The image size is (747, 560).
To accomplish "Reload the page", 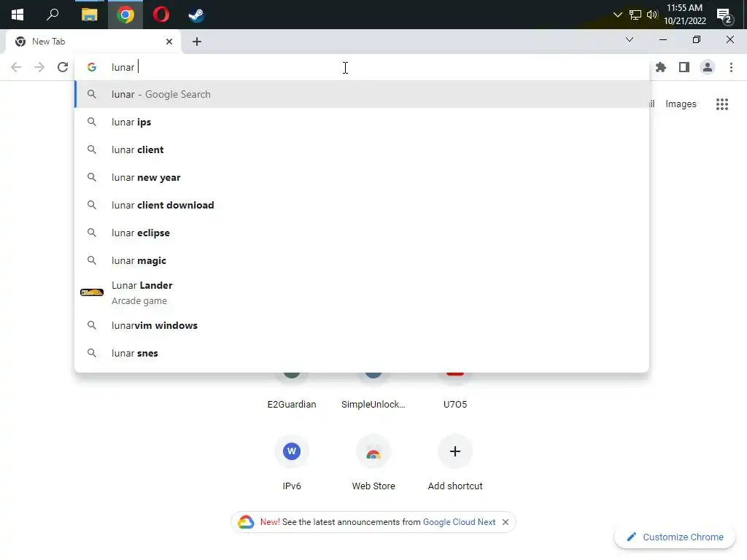I will 63,67.
